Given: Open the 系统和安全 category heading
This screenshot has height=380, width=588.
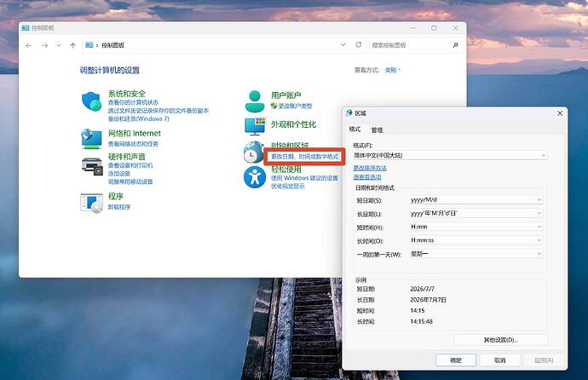Looking at the screenshot, I should point(127,94).
